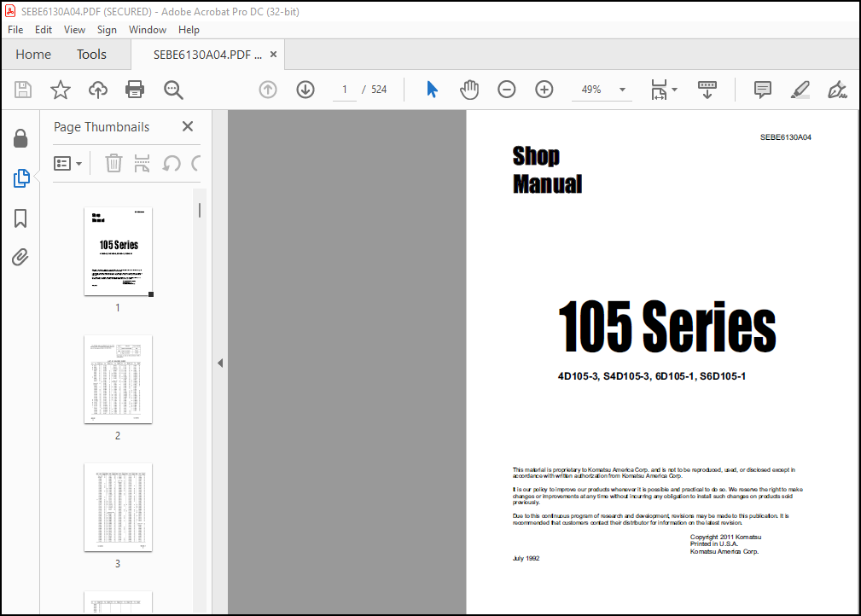Go to previous page arrow
This screenshot has height=616, width=861.
point(268,90)
